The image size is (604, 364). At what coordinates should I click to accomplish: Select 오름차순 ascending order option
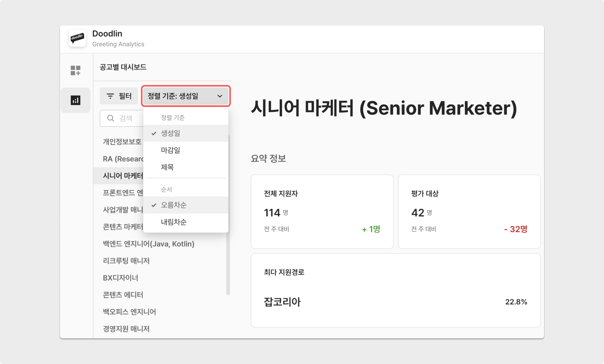coord(174,205)
